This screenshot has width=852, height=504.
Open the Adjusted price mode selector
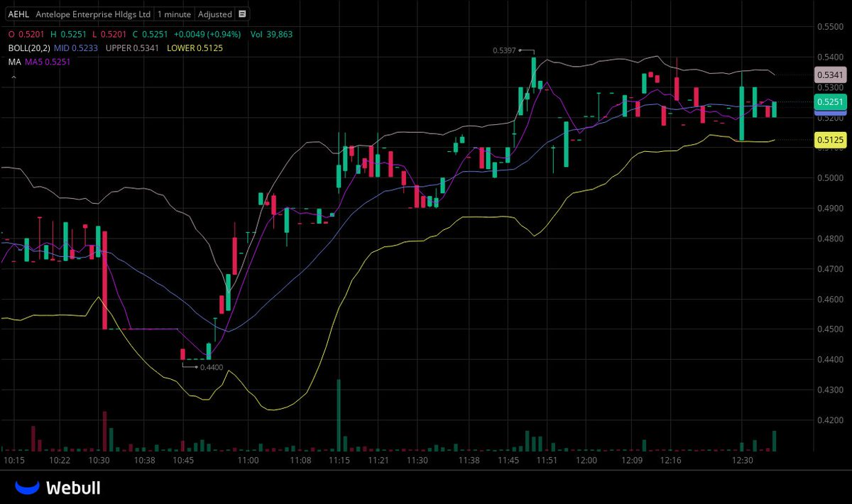(214, 14)
